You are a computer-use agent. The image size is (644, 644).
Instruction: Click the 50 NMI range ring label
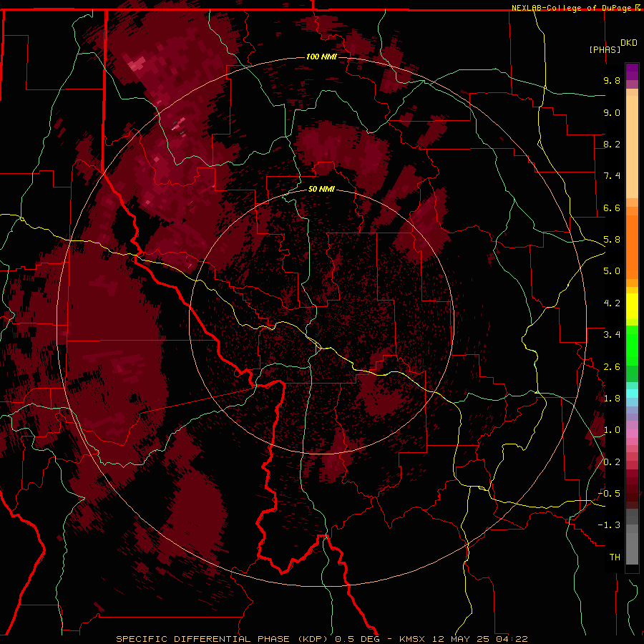pyautogui.click(x=321, y=189)
